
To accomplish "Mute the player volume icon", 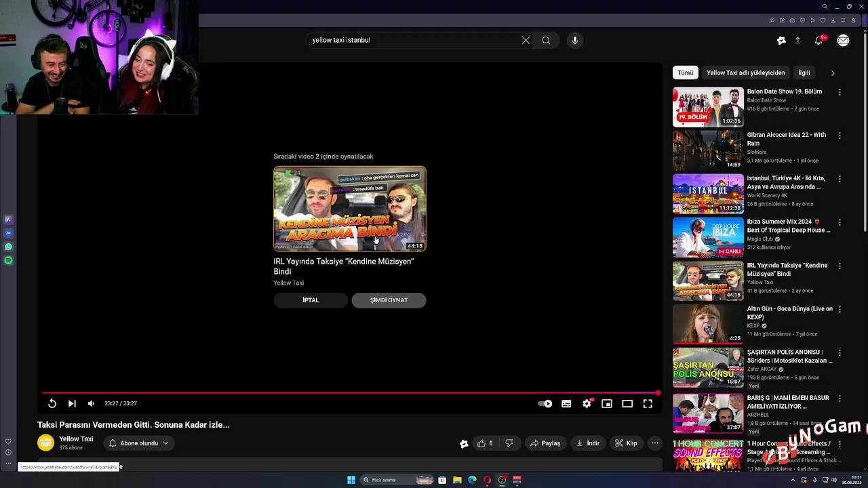I will 91,403.
